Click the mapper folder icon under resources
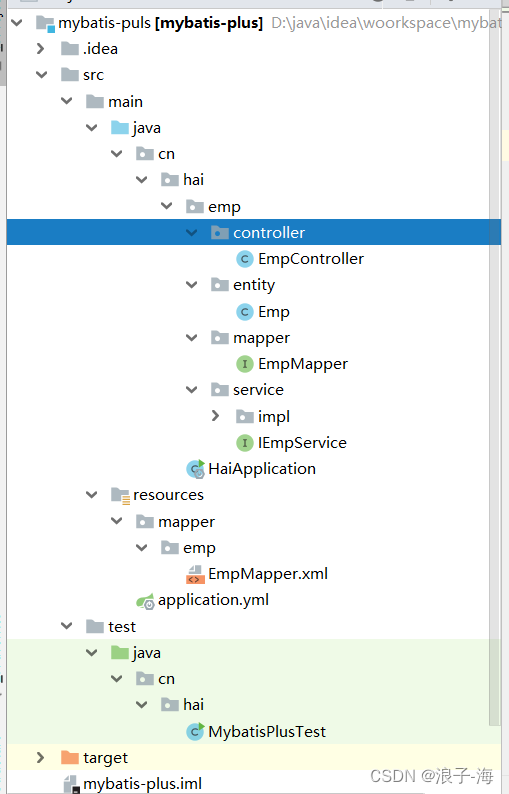 coord(144,522)
